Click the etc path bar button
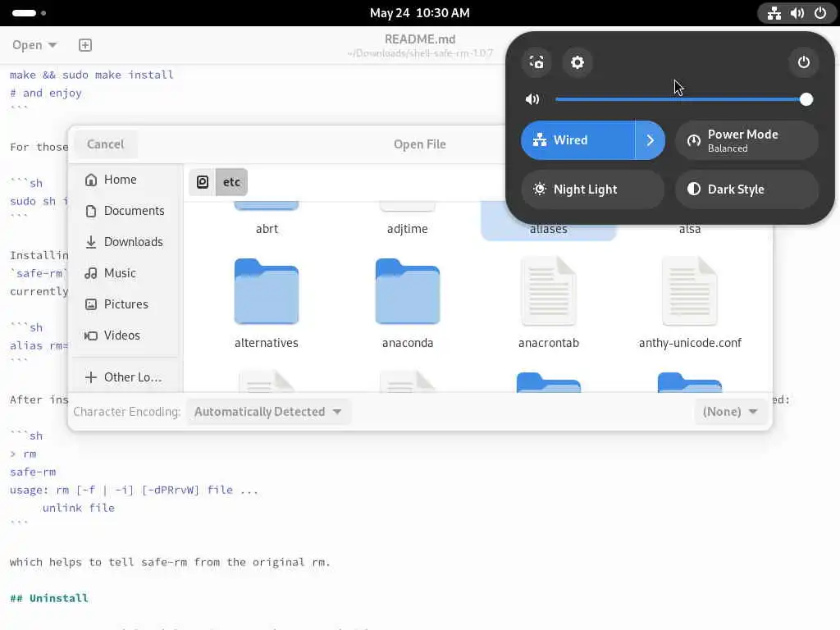Screen dimensions: 840x630 point(231,182)
